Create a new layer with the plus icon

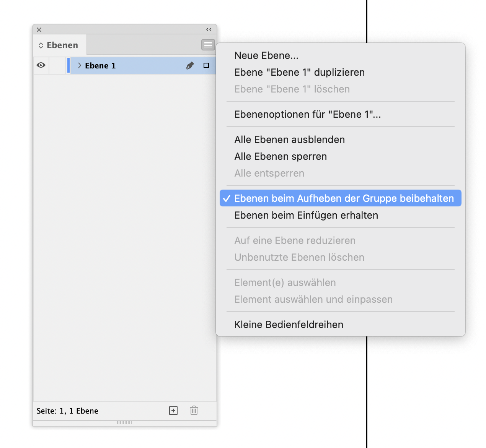coord(173,410)
